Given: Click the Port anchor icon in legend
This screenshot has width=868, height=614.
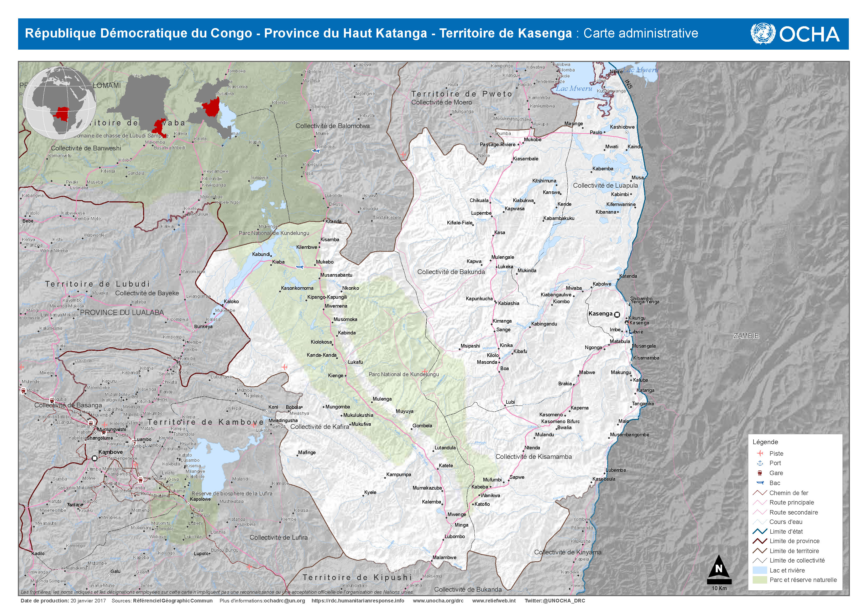Looking at the screenshot, I should coord(760,463).
